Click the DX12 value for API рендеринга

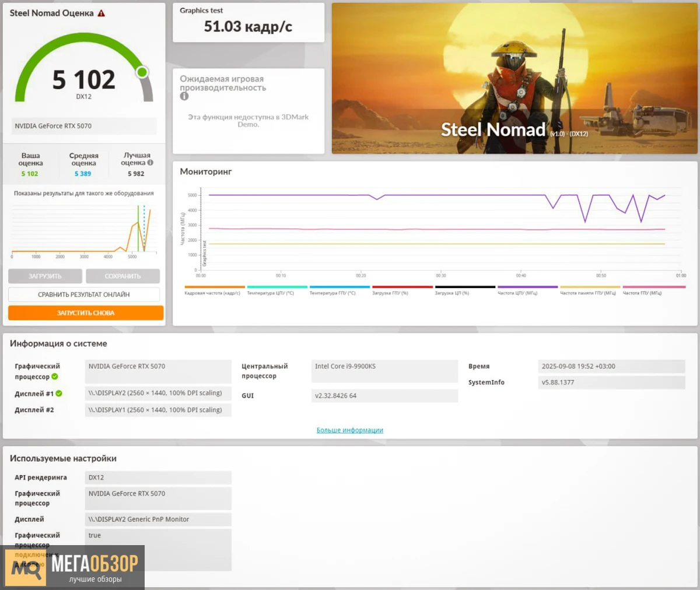158,477
